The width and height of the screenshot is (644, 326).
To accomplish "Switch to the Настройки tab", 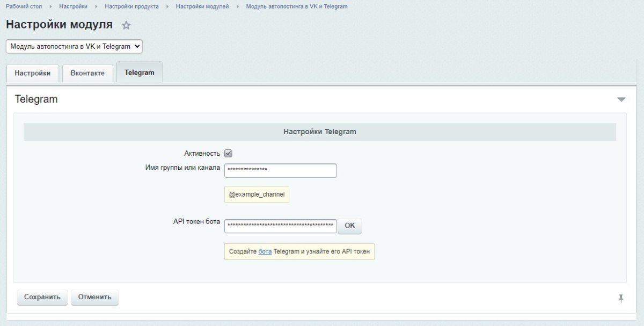I will (x=32, y=74).
